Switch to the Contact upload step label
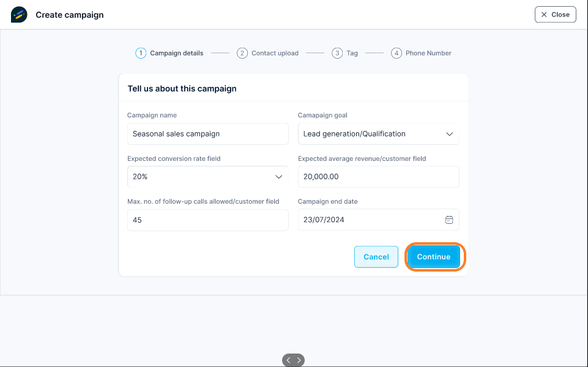Screen dimensions: 588x367 275,53
